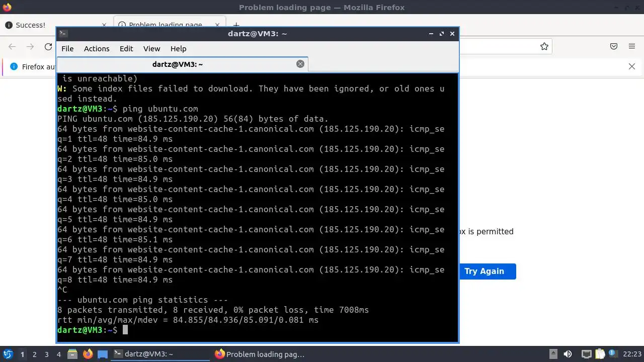Screen dimensions: 644x362
Task: Click the yellow 'W:' warning marker
Action: click(x=62, y=88)
